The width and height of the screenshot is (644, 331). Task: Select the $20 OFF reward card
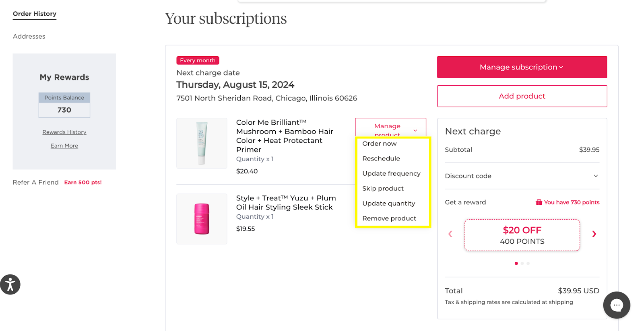tap(522, 235)
